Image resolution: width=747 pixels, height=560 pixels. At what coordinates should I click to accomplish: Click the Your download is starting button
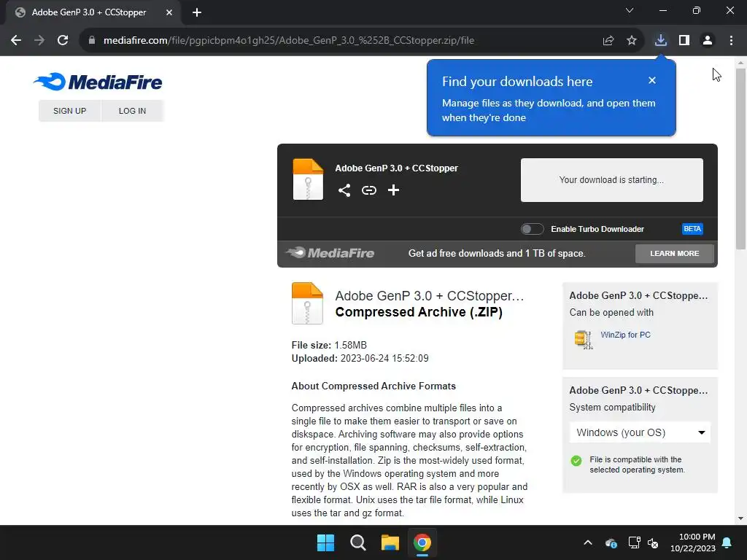coord(612,180)
